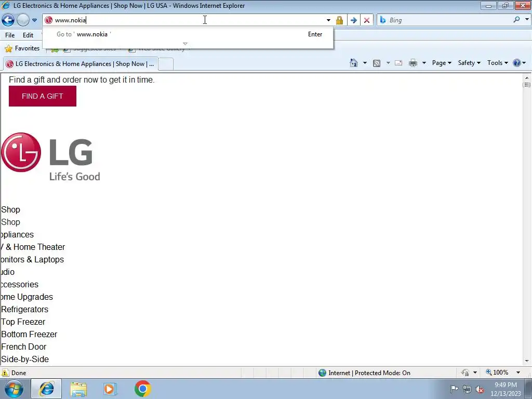The width and height of the screenshot is (532, 399).
Task: Click the RSS feeds icon
Action: coord(377,63)
